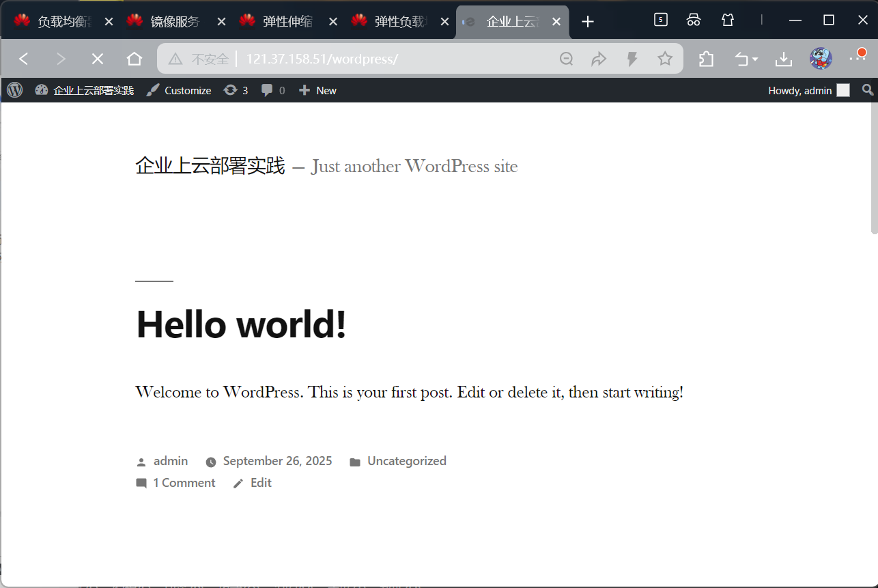
Task: Go to the browser home page
Action: [x=134, y=59]
